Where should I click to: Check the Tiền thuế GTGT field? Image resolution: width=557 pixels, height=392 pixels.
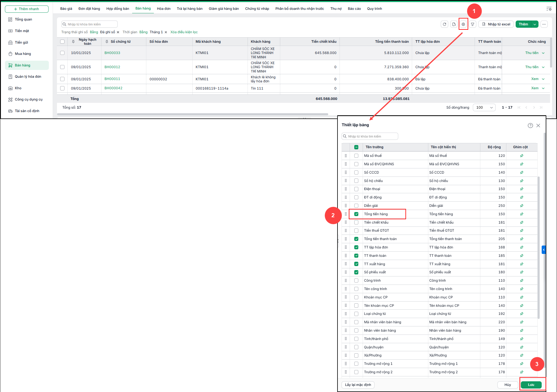click(x=356, y=231)
